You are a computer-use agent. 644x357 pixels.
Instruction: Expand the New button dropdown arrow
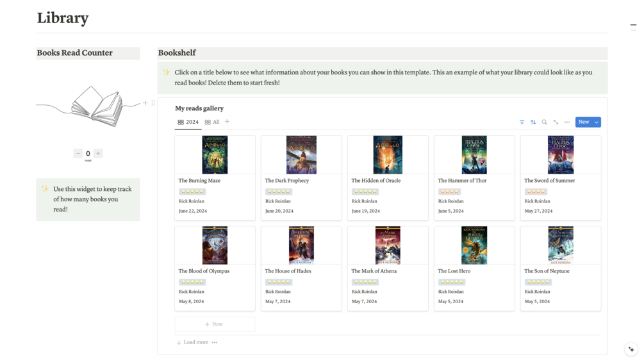[597, 122]
